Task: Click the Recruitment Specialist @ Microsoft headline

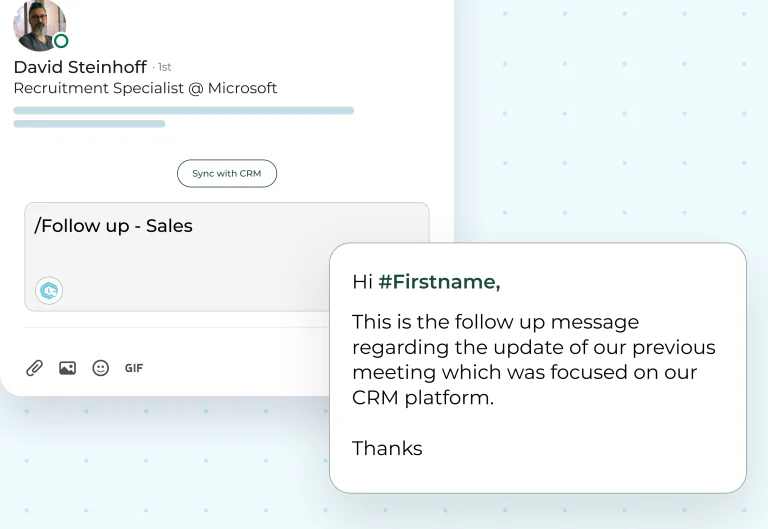Action: (x=145, y=88)
